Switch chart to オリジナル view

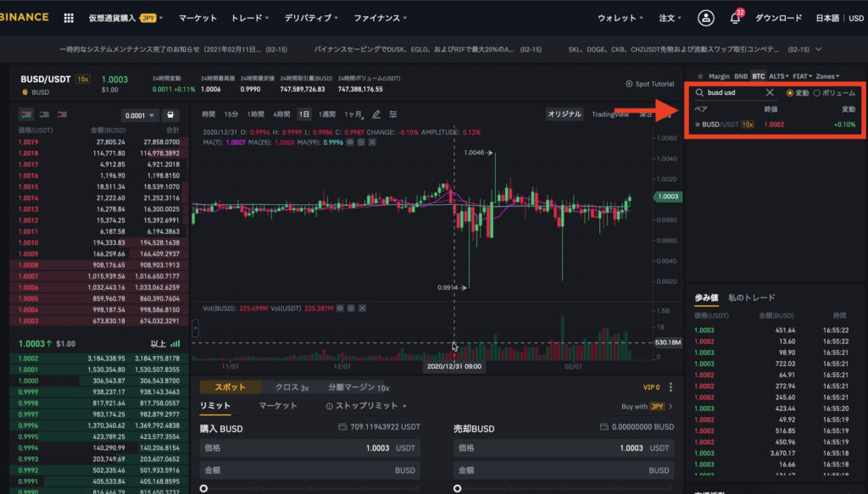point(564,114)
